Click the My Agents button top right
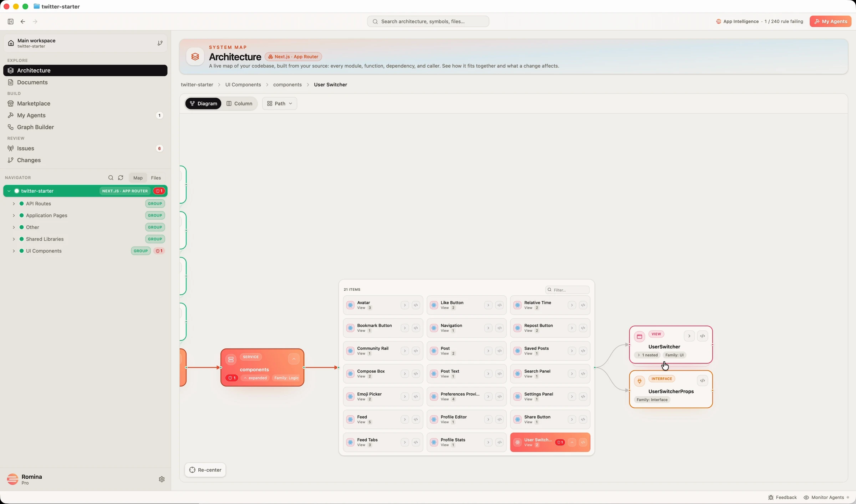Viewport: 856px width, 504px height. 830,21
